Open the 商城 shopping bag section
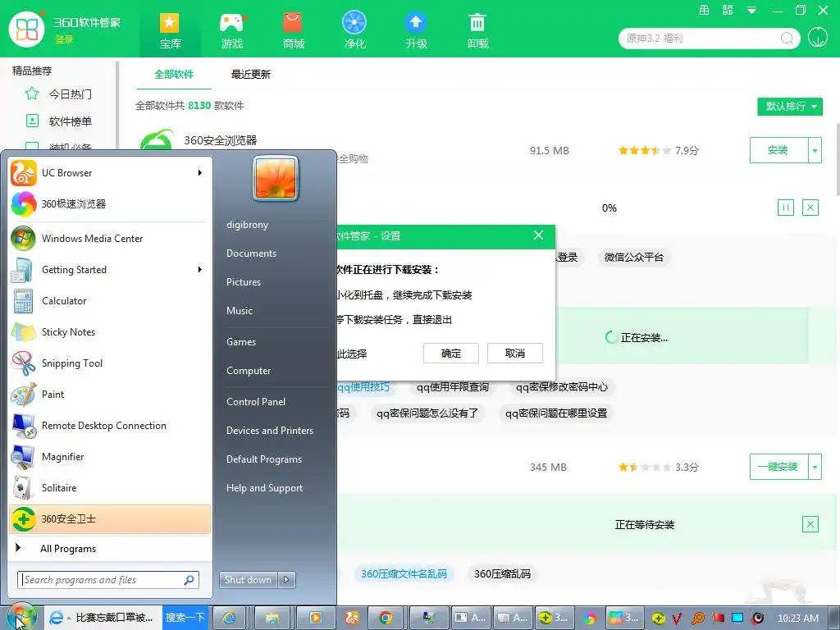Screen dimensions: 840x630 click(293, 30)
